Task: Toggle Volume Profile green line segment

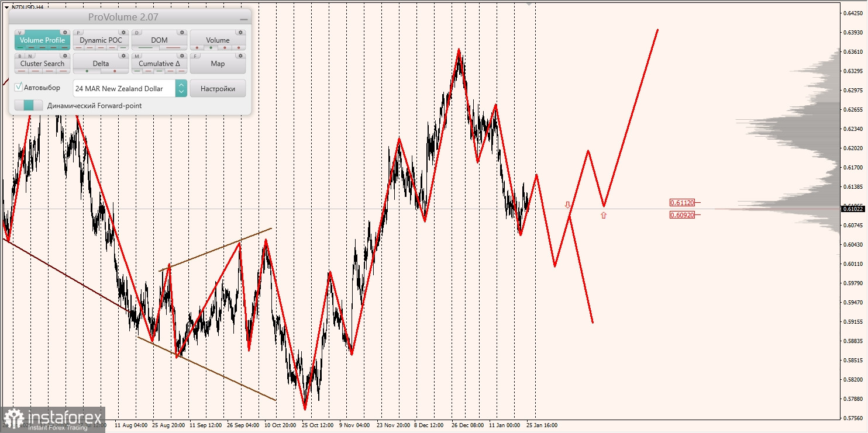Action: click(x=20, y=47)
